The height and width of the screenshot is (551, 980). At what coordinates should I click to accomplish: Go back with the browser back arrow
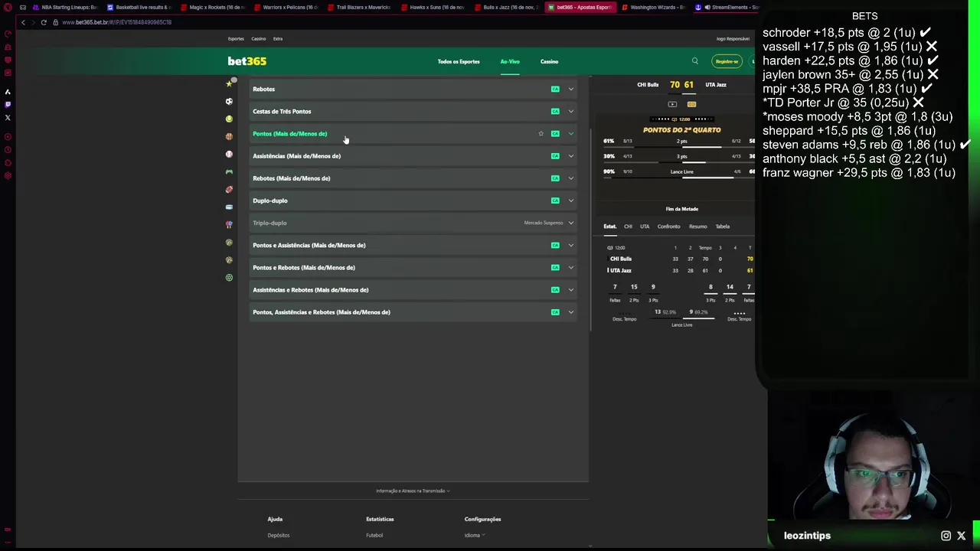[x=23, y=22]
